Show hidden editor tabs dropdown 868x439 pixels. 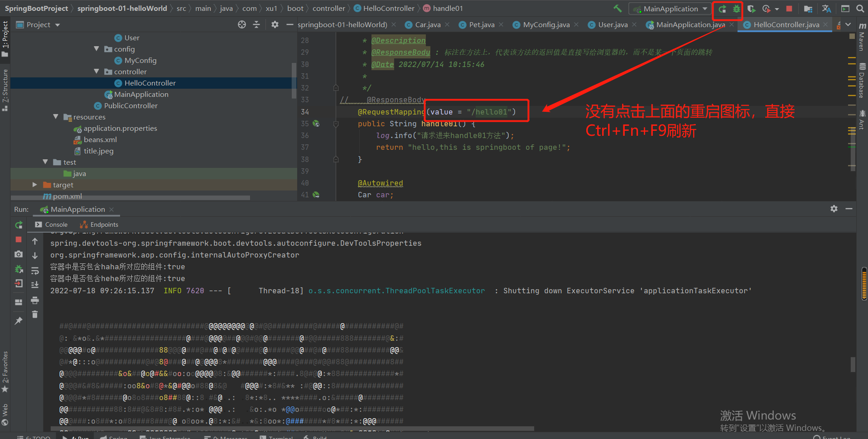(848, 25)
